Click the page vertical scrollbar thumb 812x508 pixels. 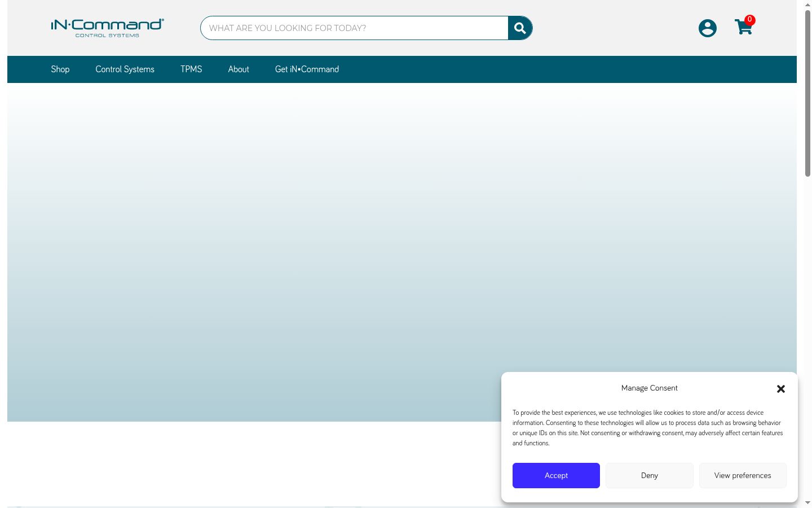coord(808,93)
